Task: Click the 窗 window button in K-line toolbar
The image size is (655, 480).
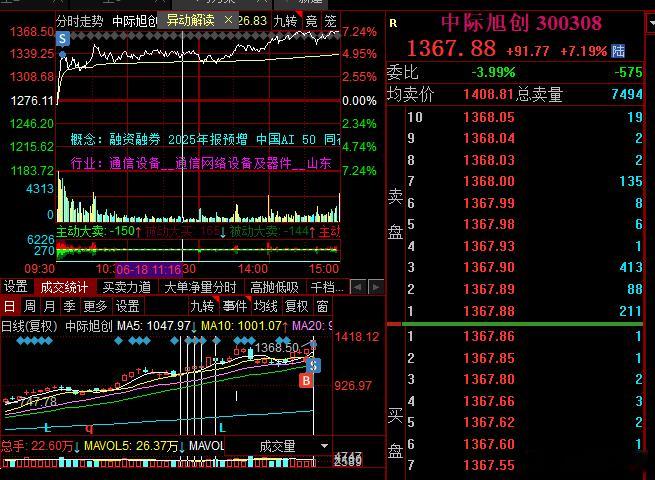Action: click(322, 306)
